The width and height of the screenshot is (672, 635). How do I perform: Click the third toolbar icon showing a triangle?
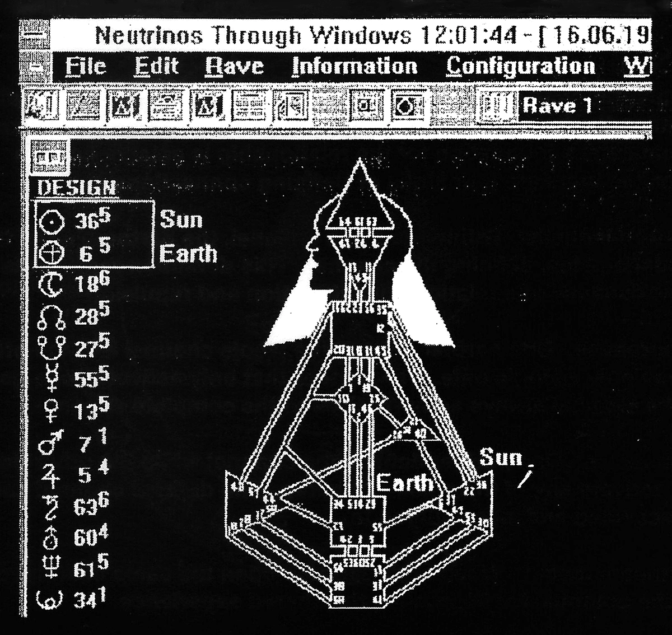(124, 105)
